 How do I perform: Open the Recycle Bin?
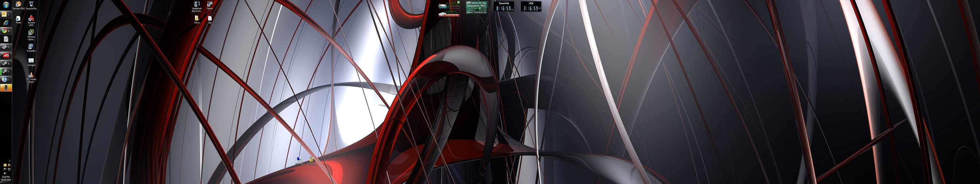click(x=31, y=5)
